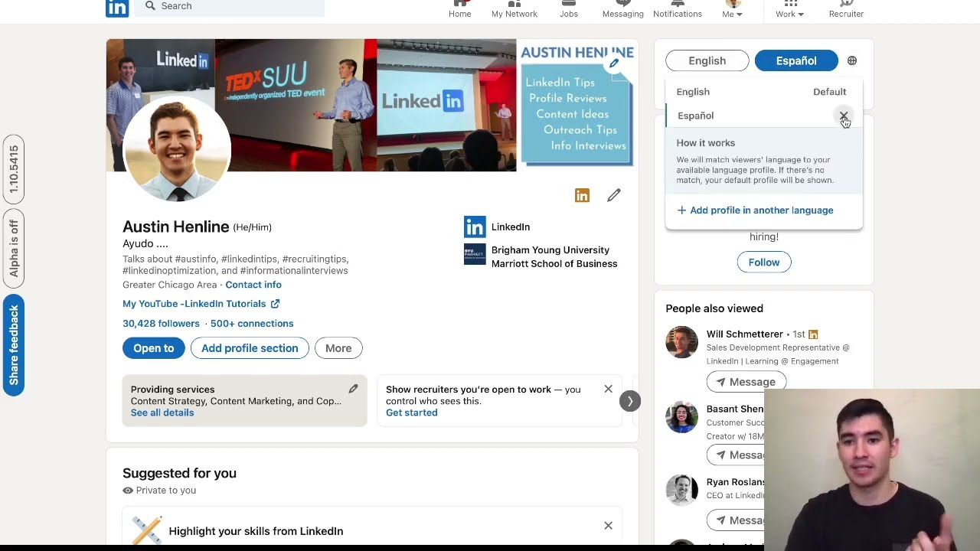Click the profile photo of Austin Henline
This screenshot has height=551, width=980.
(176, 148)
